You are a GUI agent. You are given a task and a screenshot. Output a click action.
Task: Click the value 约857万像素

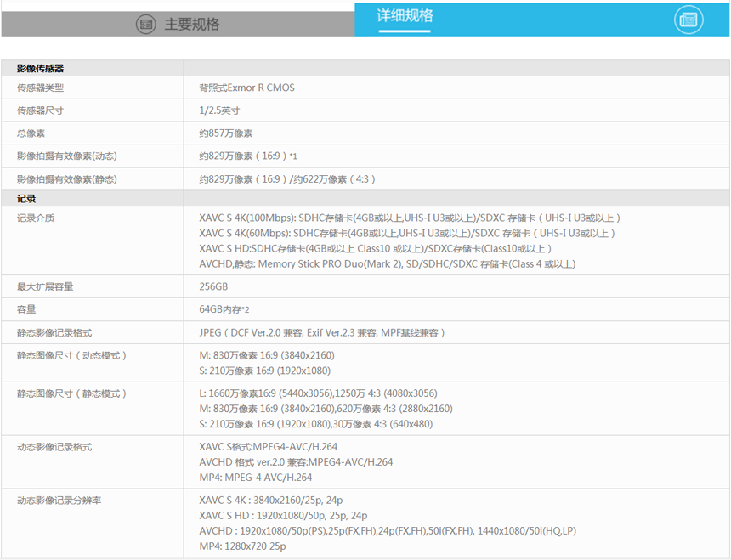225,133
